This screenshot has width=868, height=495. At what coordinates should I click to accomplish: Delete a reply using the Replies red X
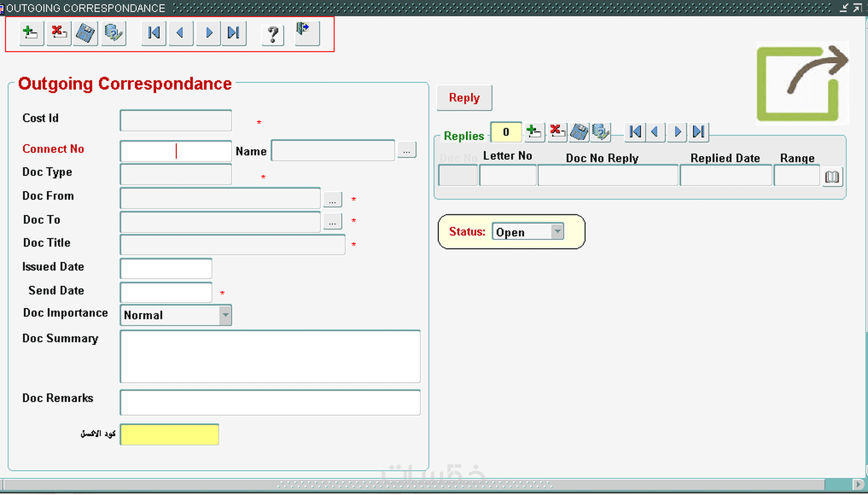[557, 132]
